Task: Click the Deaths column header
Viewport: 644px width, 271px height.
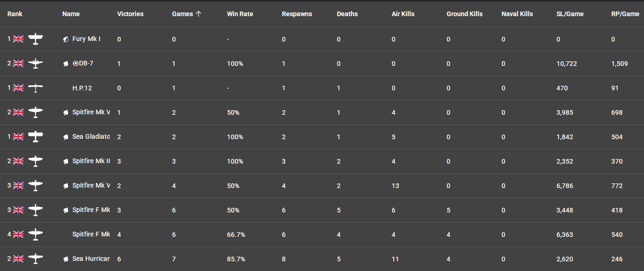Action: (347, 14)
